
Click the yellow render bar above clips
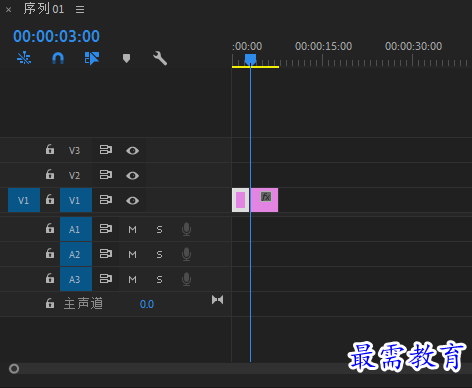[x=255, y=67]
